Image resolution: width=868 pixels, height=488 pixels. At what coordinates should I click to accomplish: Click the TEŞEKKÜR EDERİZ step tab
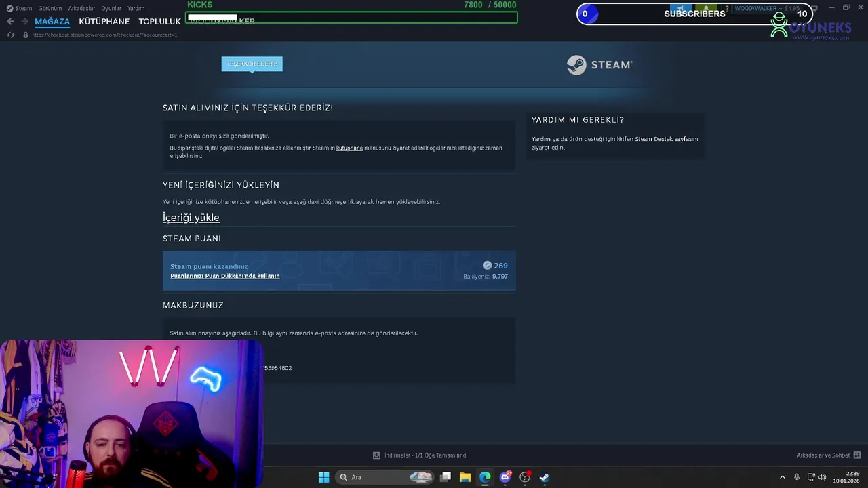(x=252, y=64)
